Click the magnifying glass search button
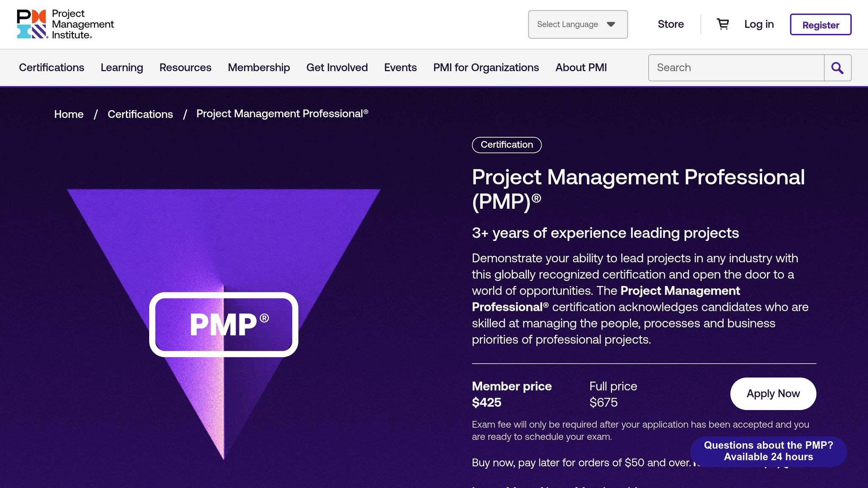 (837, 68)
